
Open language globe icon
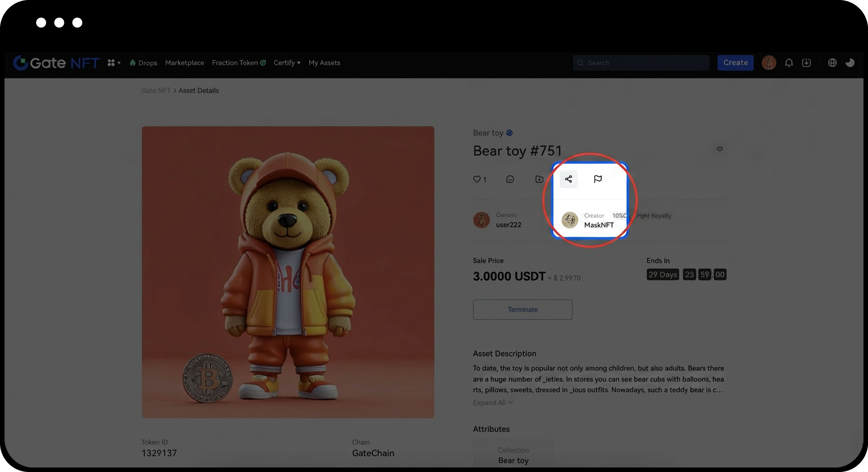(x=832, y=63)
